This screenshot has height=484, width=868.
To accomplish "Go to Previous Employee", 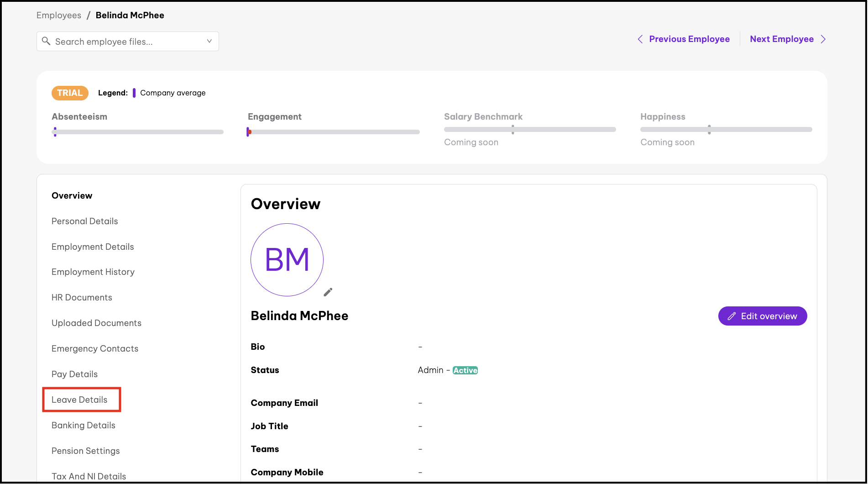I will (x=689, y=39).
